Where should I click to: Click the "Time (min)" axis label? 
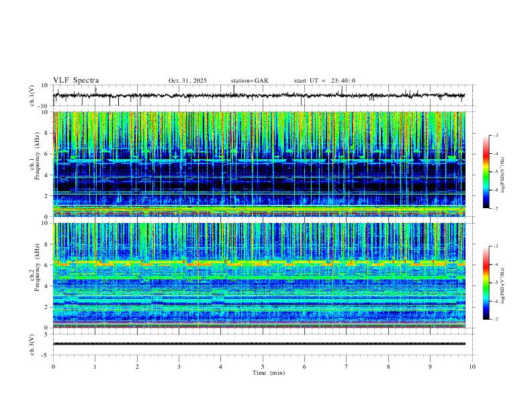coord(269,373)
